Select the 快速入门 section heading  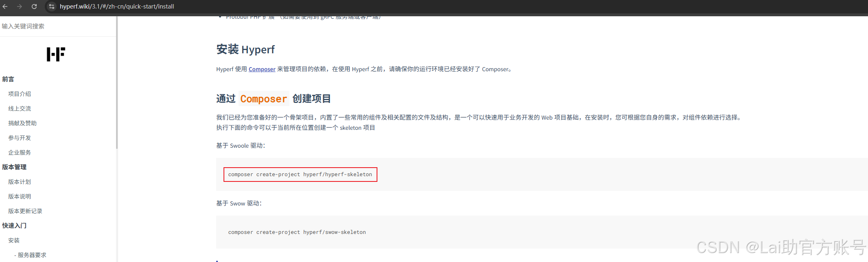tap(14, 226)
